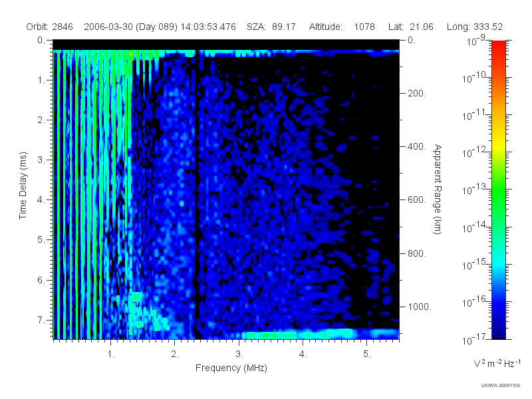Click the '200.' apparent range tick label
The width and height of the screenshot is (532, 399).
coord(417,93)
